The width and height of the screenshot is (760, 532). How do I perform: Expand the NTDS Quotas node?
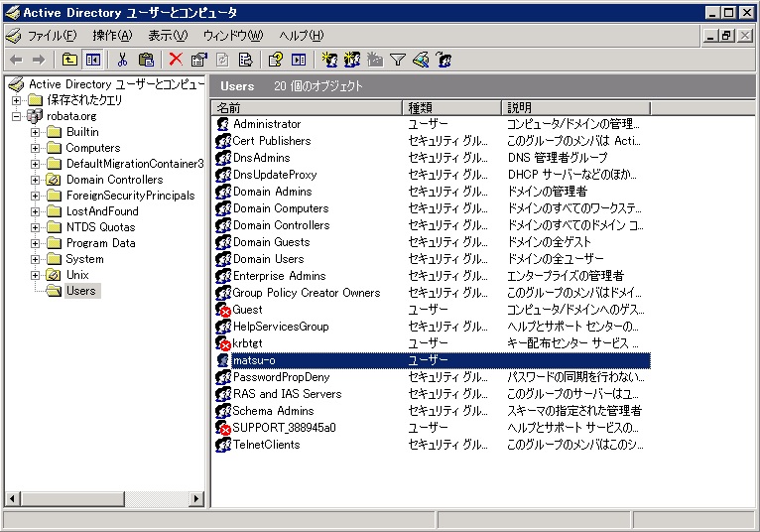[35, 227]
